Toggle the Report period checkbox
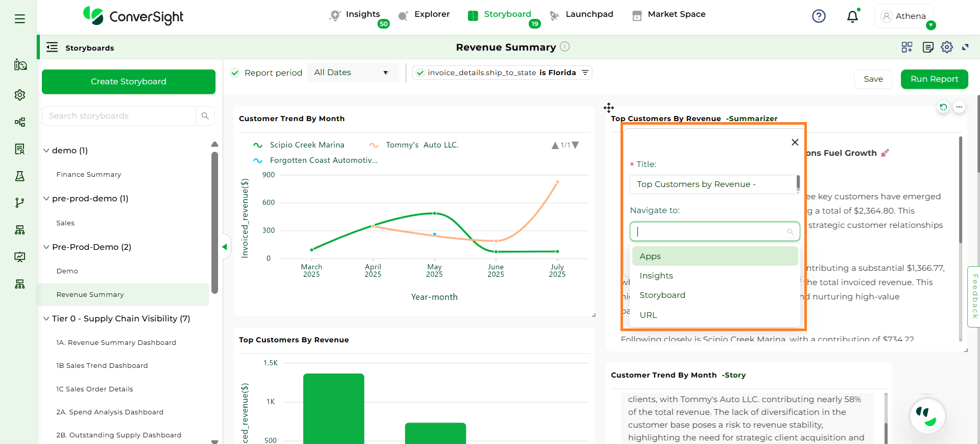The width and height of the screenshot is (980, 444). coord(235,73)
